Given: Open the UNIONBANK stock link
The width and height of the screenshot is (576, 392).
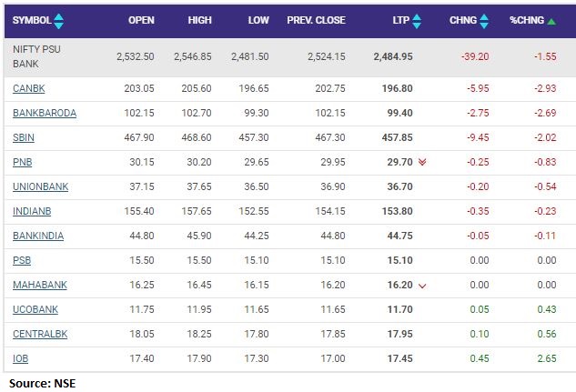Looking at the screenshot, I should coord(41,186).
